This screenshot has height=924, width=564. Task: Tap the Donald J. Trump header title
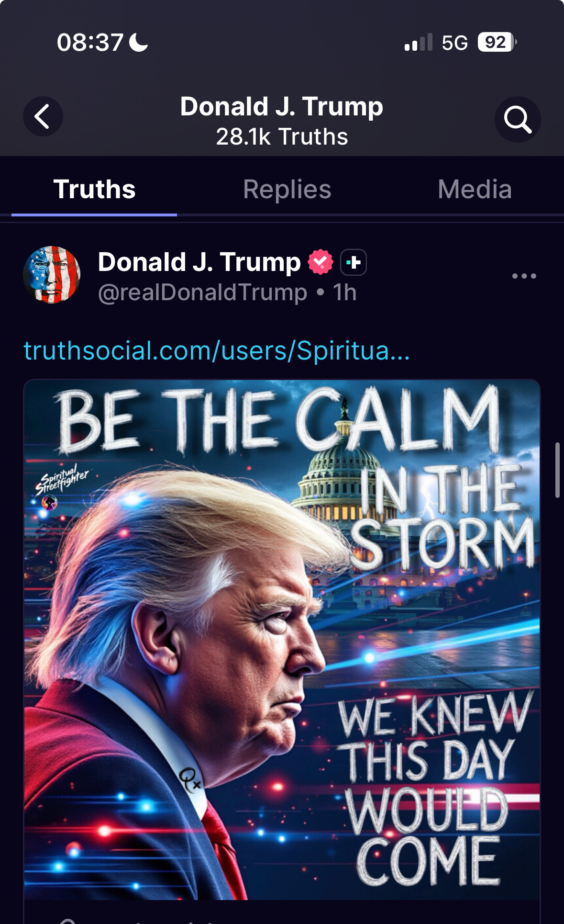282,106
